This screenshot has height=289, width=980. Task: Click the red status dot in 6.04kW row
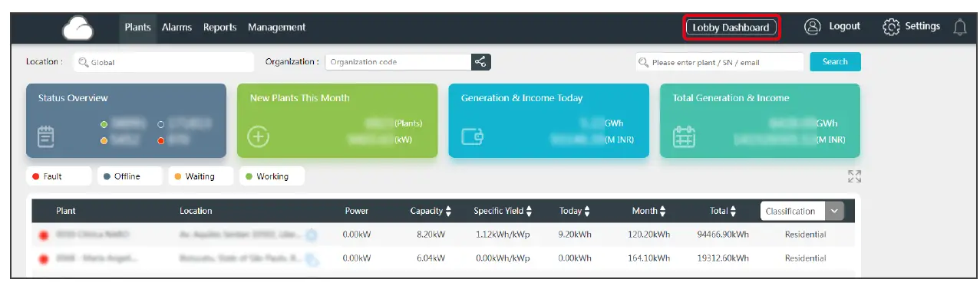(x=44, y=260)
